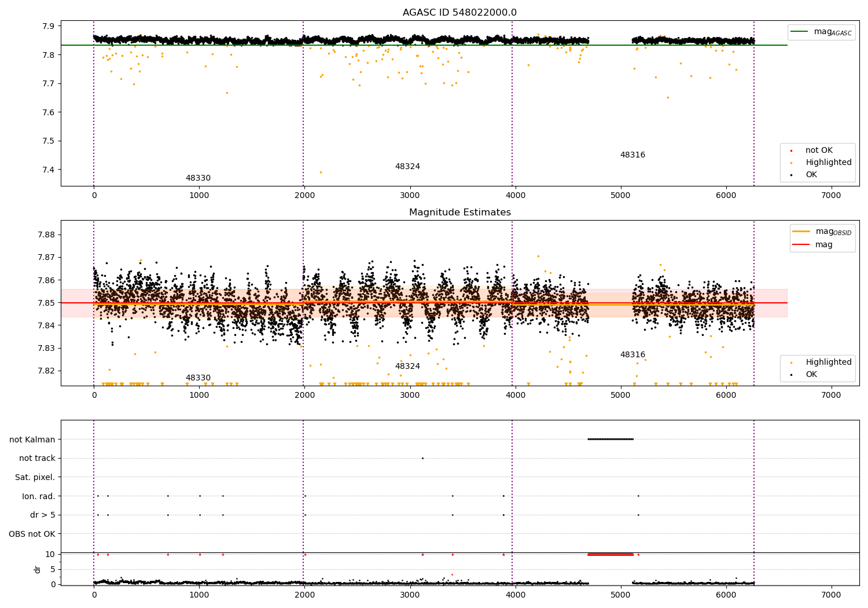Viewport: 868px width, 608px height.
Task: Click the rotated 'dr' axis label
Action: [x=38, y=569]
